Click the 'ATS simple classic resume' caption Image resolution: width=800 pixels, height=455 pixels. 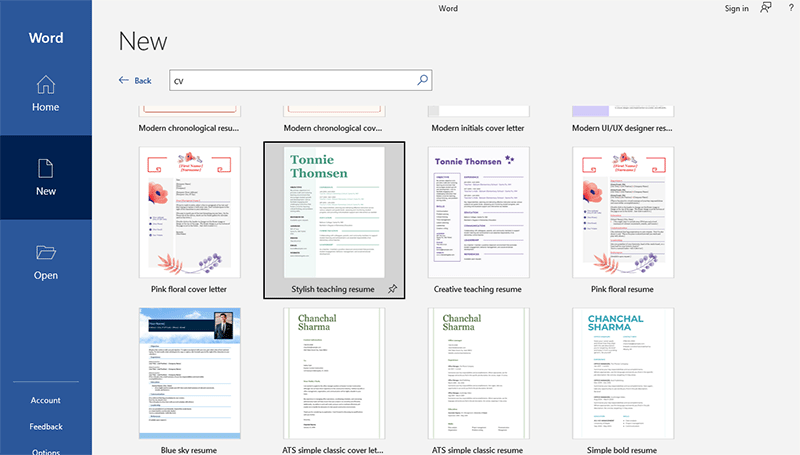478,450
